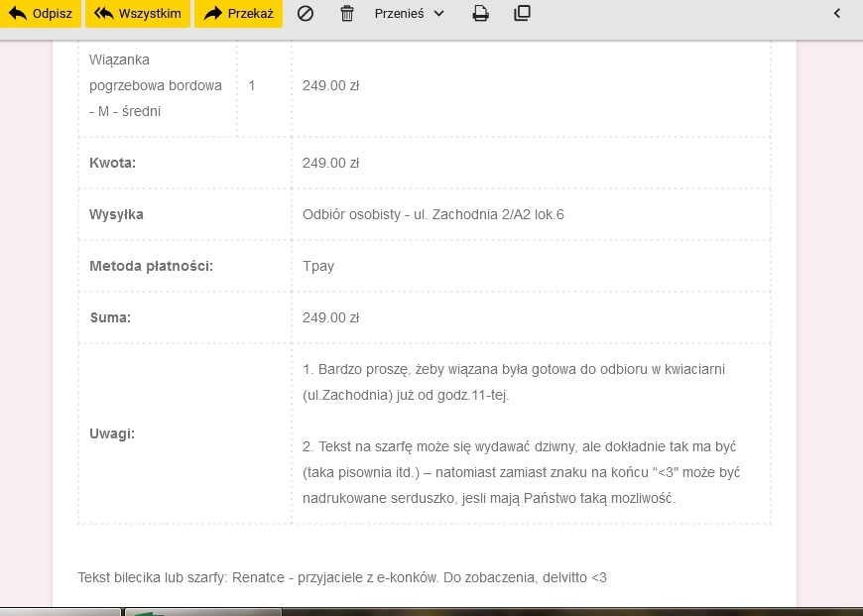The image size is (863, 616).
Task: Click the Metoda płatności label
Action: pos(151,266)
